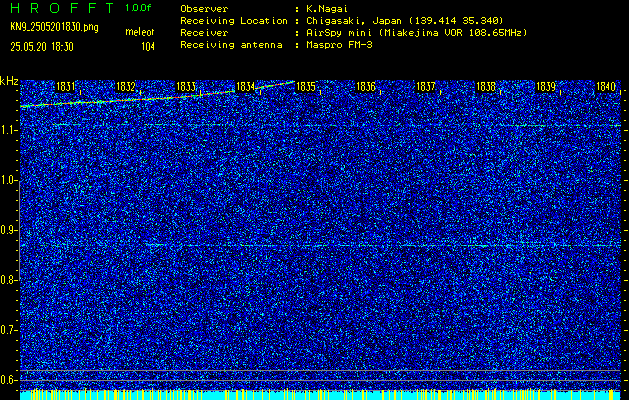Image resolution: width=629 pixels, height=400 pixels.
Task: Click the date stamp 25.05.20 18:30
Action: [42, 47]
